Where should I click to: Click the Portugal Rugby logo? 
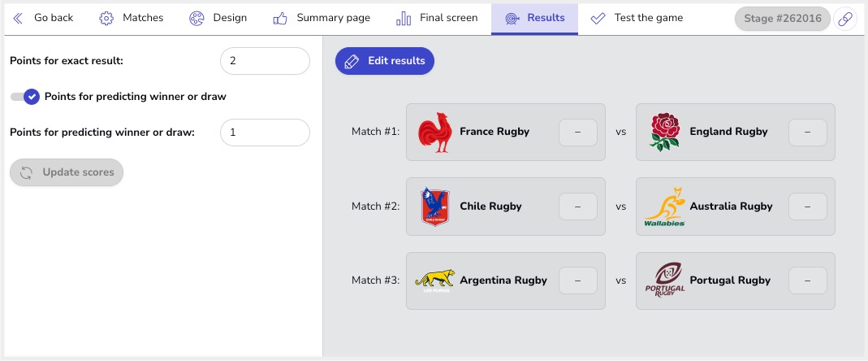tap(665, 281)
